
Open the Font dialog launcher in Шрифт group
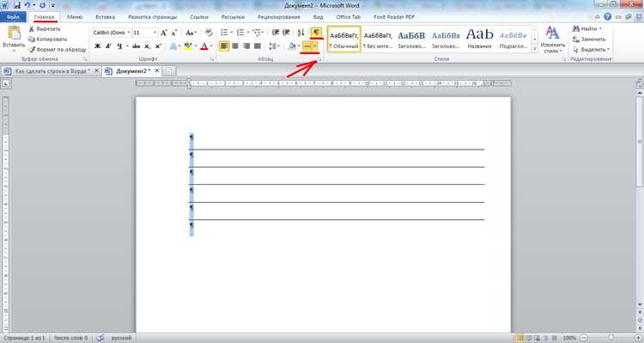coord(212,59)
